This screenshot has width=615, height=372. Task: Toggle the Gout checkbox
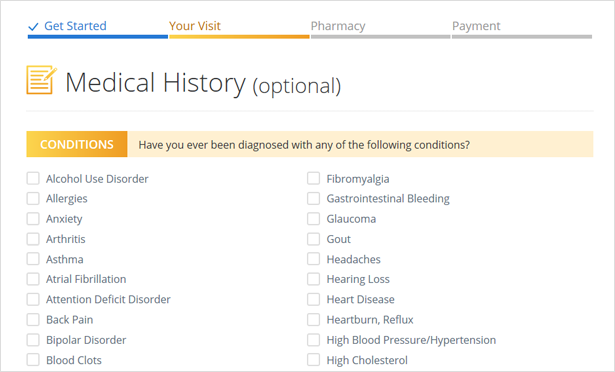pyautogui.click(x=313, y=239)
